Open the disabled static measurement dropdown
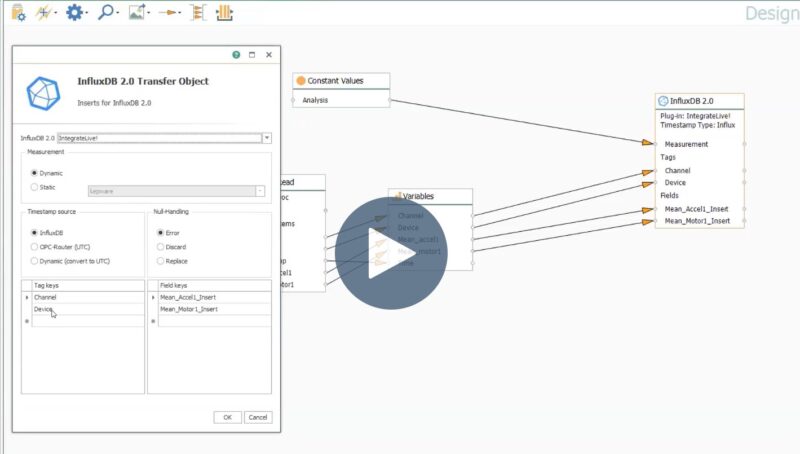 pos(260,191)
